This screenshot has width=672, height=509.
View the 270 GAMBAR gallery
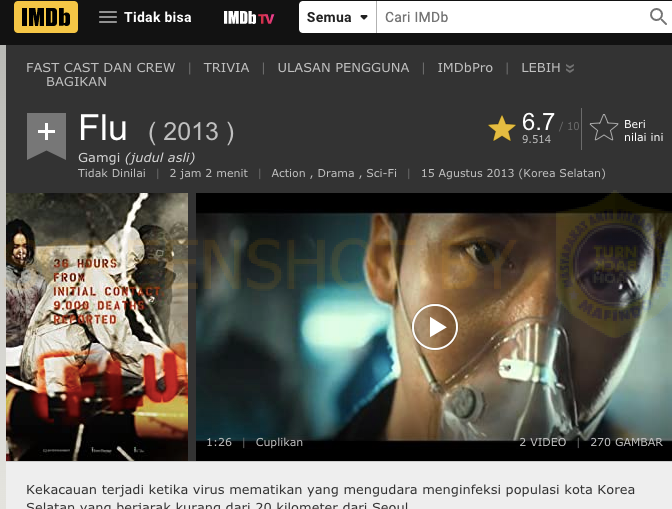click(x=626, y=442)
